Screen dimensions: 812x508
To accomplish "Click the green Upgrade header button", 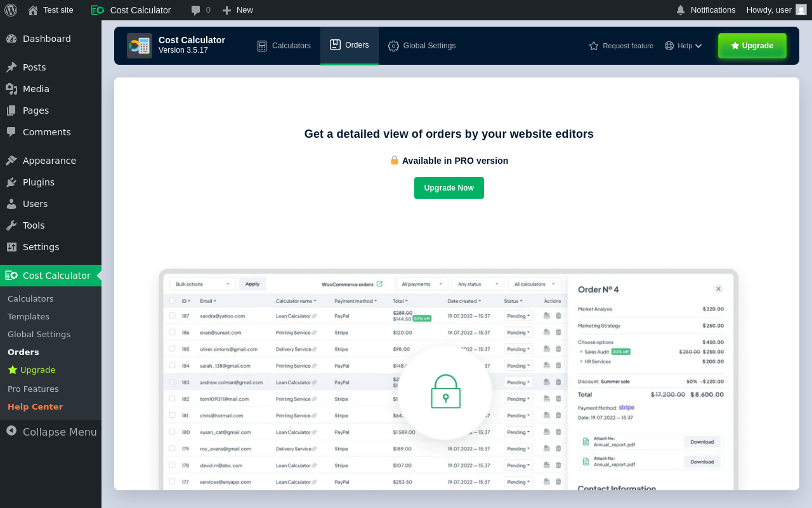I will 752,46.
